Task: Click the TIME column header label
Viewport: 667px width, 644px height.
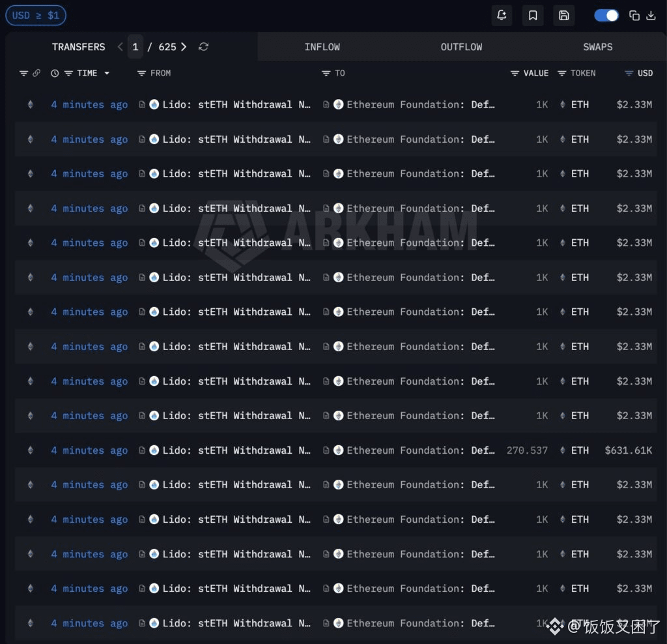Action: point(87,73)
